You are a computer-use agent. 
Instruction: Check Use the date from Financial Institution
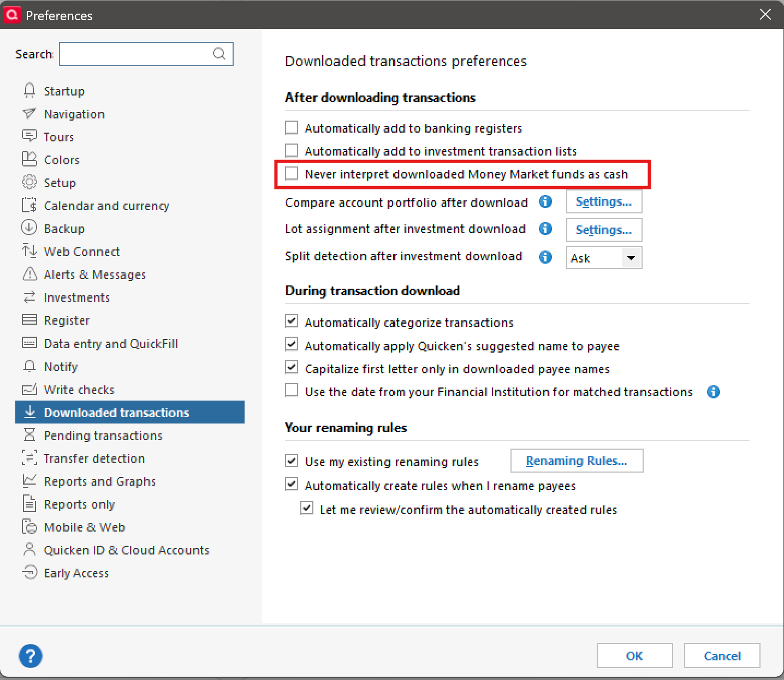coord(292,391)
